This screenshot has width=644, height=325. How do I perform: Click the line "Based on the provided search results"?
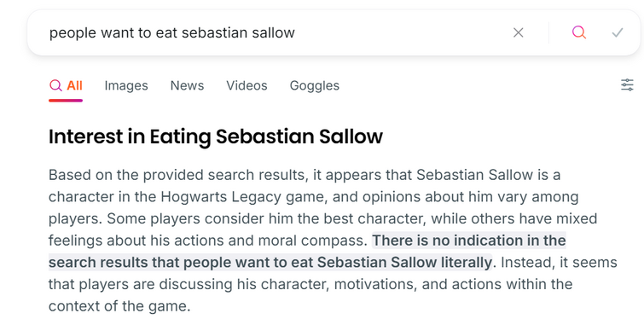[x=177, y=175]
